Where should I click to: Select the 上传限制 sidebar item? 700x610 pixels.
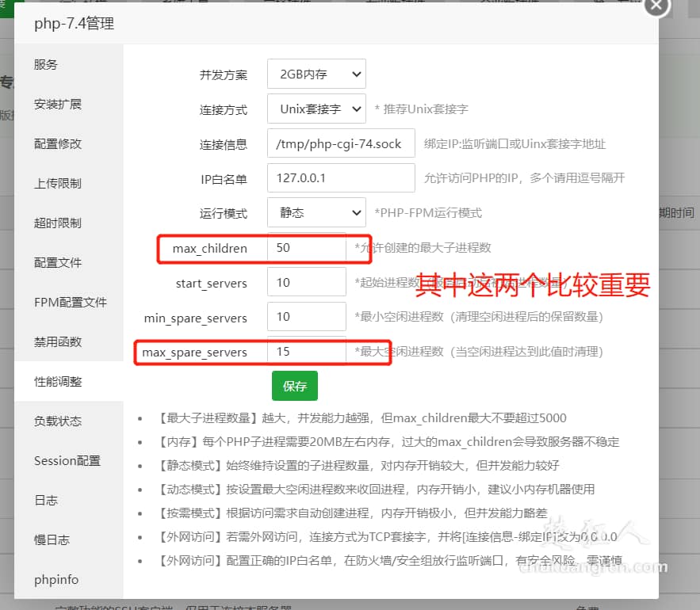point(56,183)
